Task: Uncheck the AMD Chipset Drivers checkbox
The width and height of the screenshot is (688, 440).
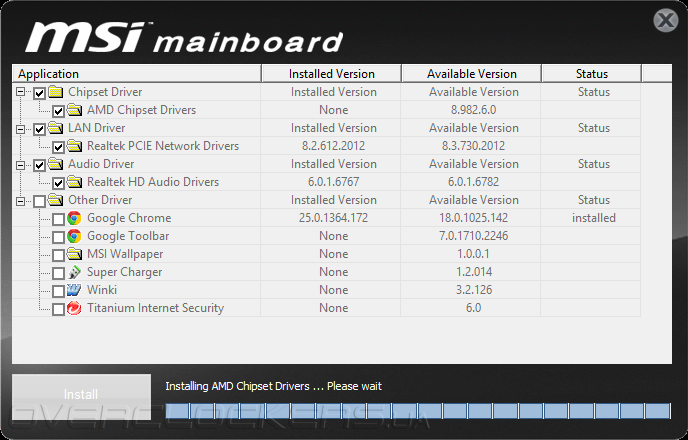Action: tap(58, 111)
